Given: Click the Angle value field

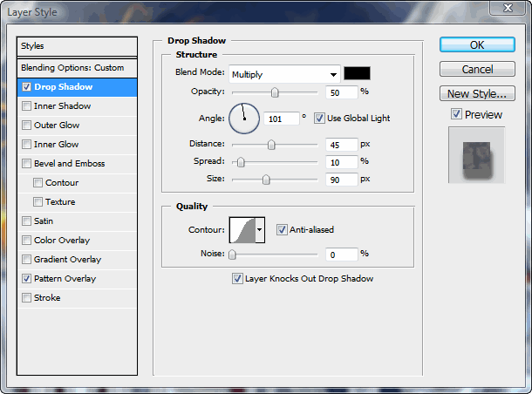Looking at the screenshot, I should pos(282,119).
